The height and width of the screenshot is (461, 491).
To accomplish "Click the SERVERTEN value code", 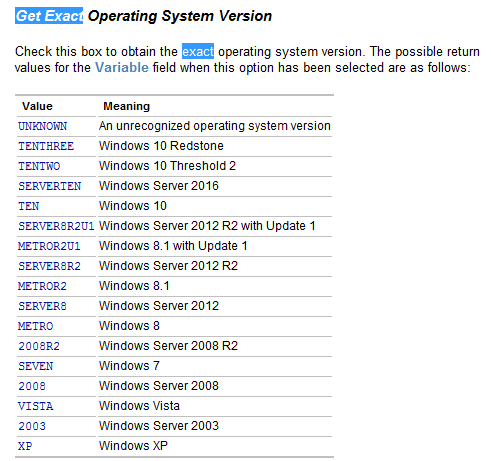I will click(50, 186).
